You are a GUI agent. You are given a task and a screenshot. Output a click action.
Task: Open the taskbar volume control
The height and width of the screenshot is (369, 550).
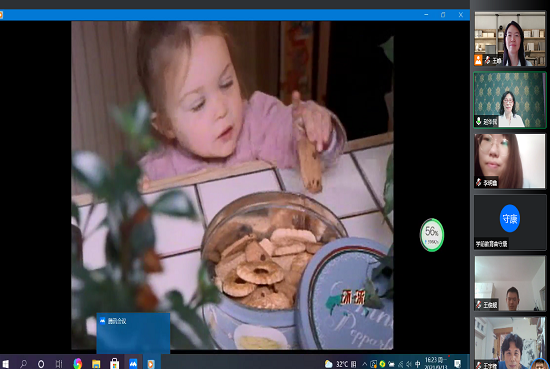[409, 364]
